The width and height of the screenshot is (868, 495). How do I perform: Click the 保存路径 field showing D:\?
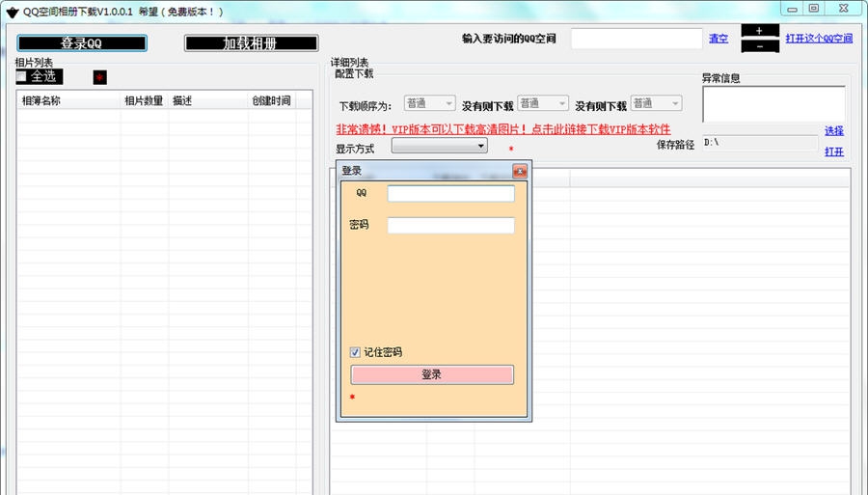pyautogui.click(x=760, y=143)
